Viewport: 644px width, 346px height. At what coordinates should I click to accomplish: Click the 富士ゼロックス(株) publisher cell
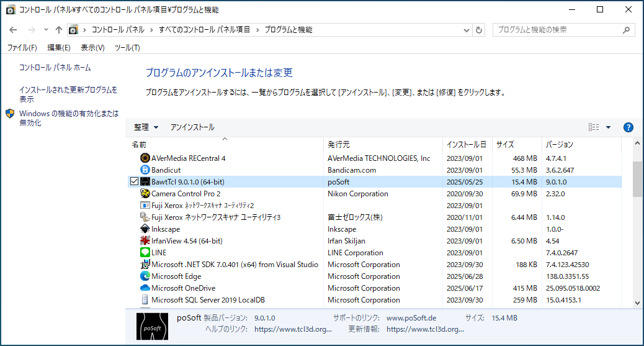(355, 217)
